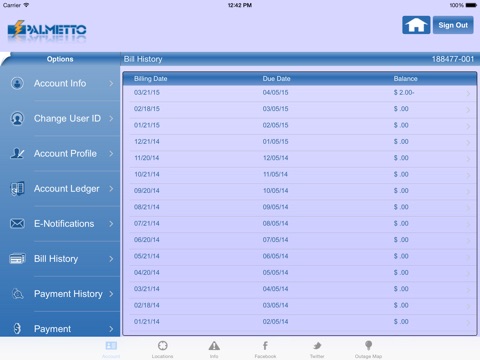Open Payment History icon
This screenshot has width=480, height=360.
17,294
